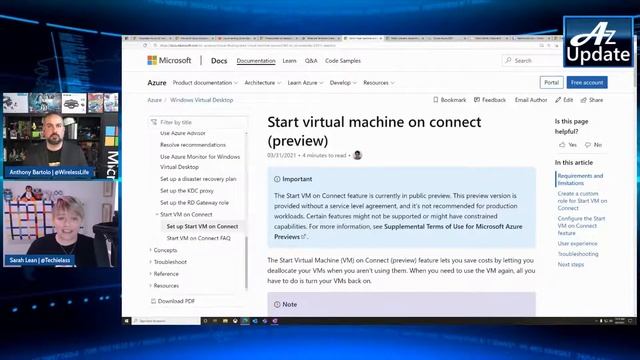This screenshot has height=360, width=640.
Task: Open the Windows Virtual Desktop breadcrumb
Action: pyautogui.click(x=202, y=100)
